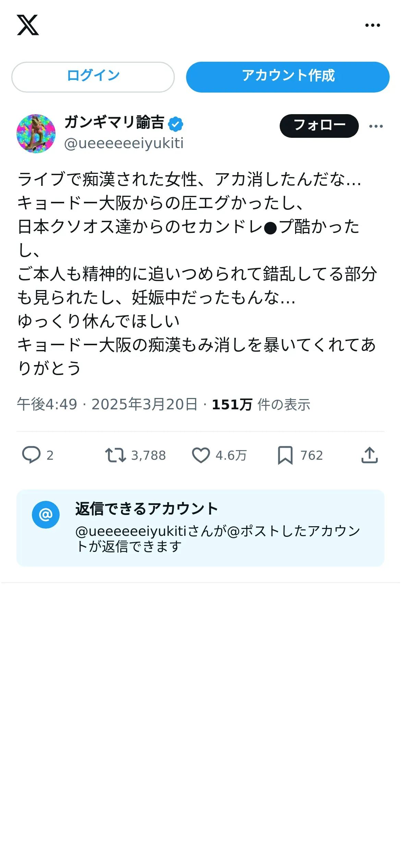Click the blue verified badge
Image resolution: width=401 pixels, height=868 pixels.
click(x=176, y=124)
